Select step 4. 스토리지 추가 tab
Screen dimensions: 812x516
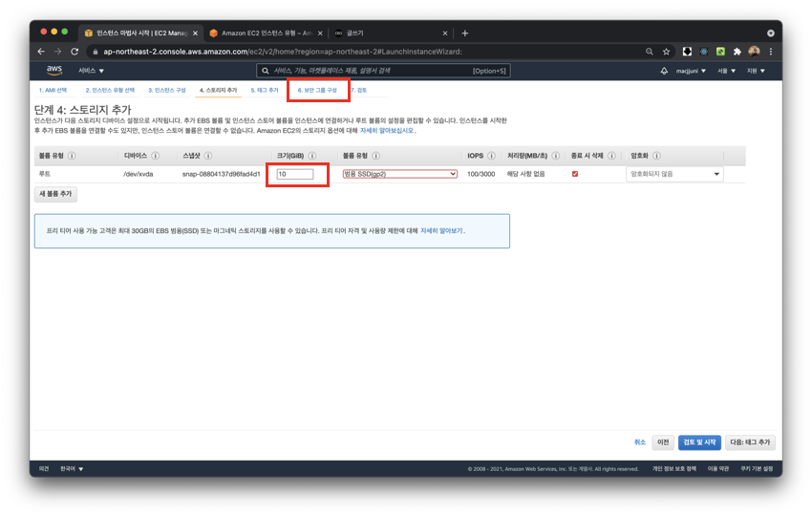point(218,90)
